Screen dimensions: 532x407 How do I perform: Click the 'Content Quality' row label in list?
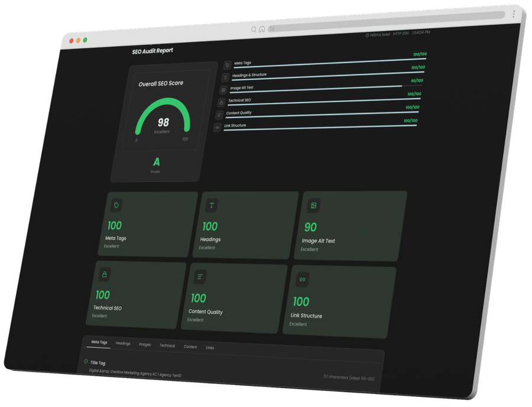pyautogui.click(x=239, y=113)
